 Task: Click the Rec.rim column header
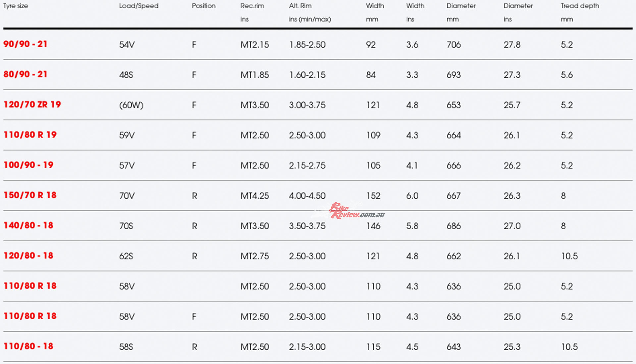coord(252,6)
